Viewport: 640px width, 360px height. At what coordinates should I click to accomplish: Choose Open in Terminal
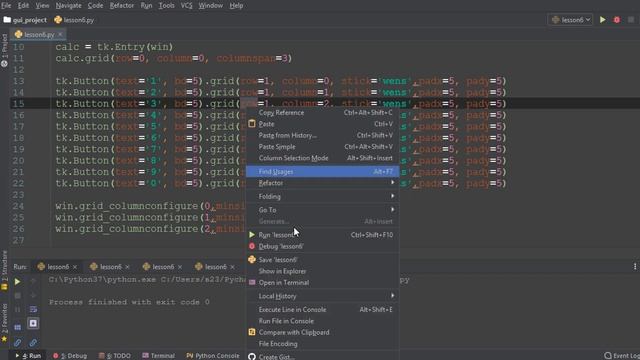tap(322, 283)
